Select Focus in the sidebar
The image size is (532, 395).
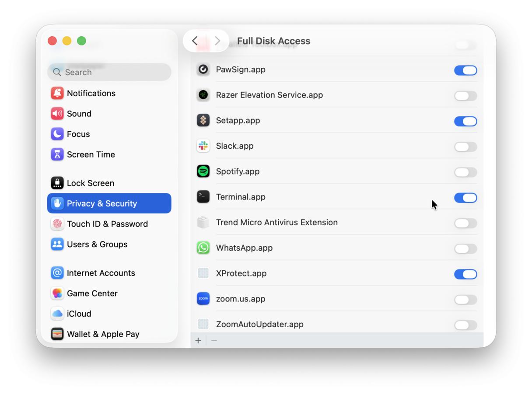click(109, 134)
